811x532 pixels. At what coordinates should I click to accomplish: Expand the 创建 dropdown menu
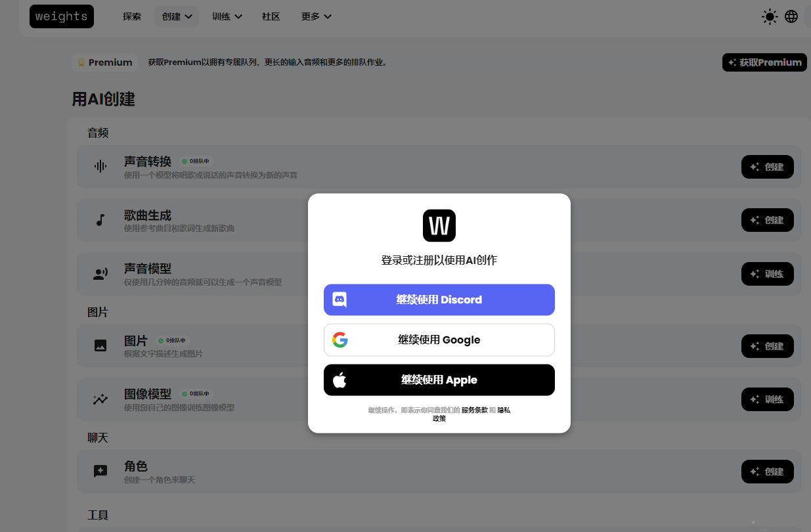pos(177,16)
